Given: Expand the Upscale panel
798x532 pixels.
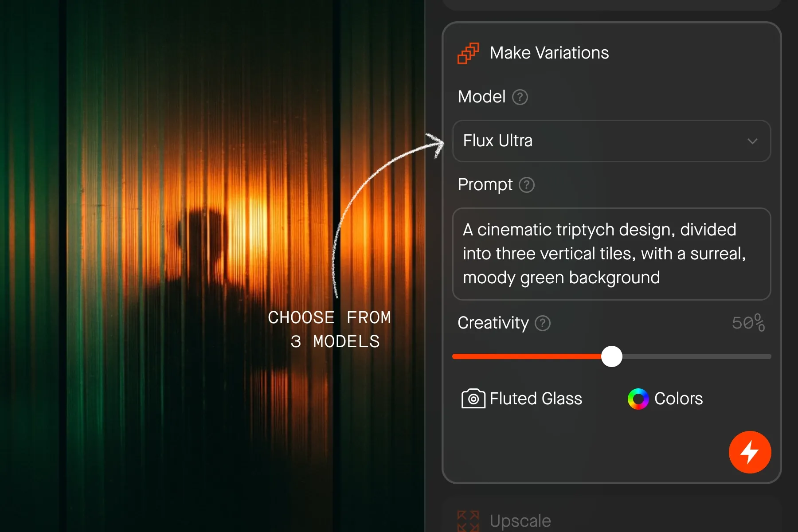Looking at the screenshot, I should (x=612, y=517).
